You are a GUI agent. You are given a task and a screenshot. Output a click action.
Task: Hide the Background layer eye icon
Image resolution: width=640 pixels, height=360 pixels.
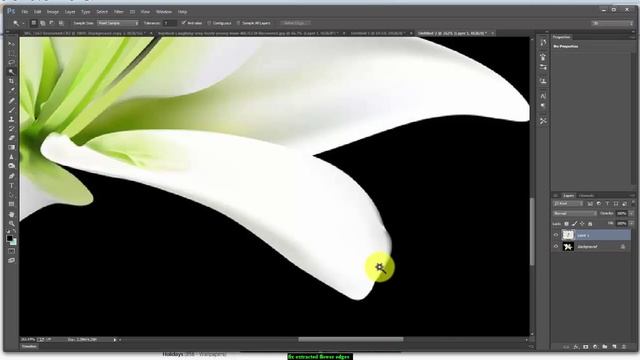pos(556,247)
